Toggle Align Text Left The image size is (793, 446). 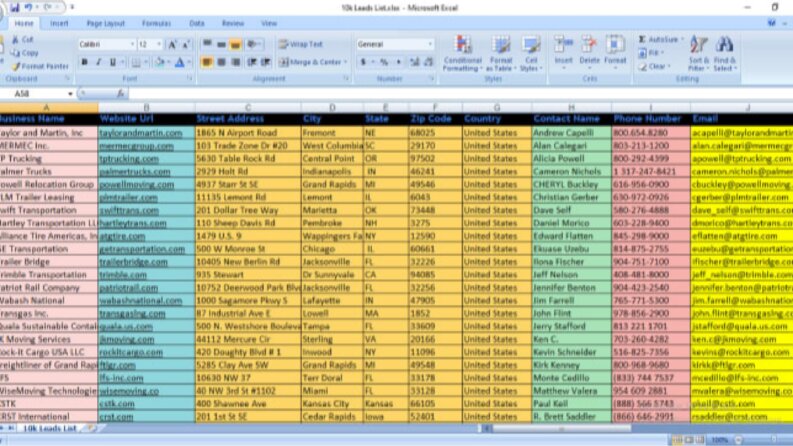tap(207, 62)
